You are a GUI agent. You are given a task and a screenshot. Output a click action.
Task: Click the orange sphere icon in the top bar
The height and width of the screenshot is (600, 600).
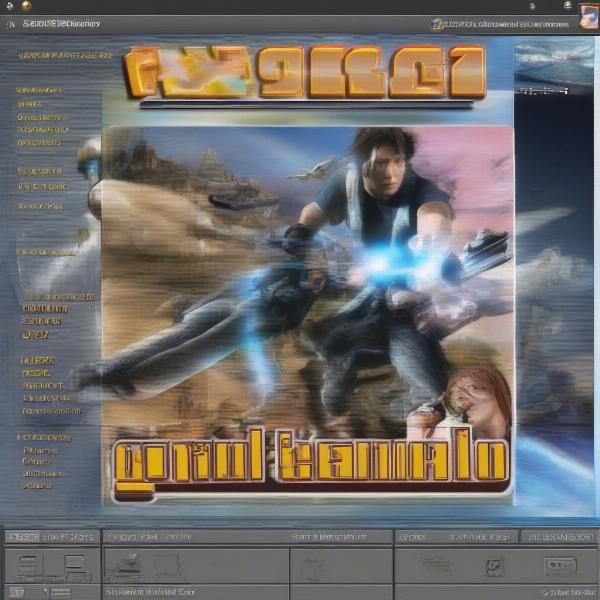pyautogui.click(x=26, y=6)
